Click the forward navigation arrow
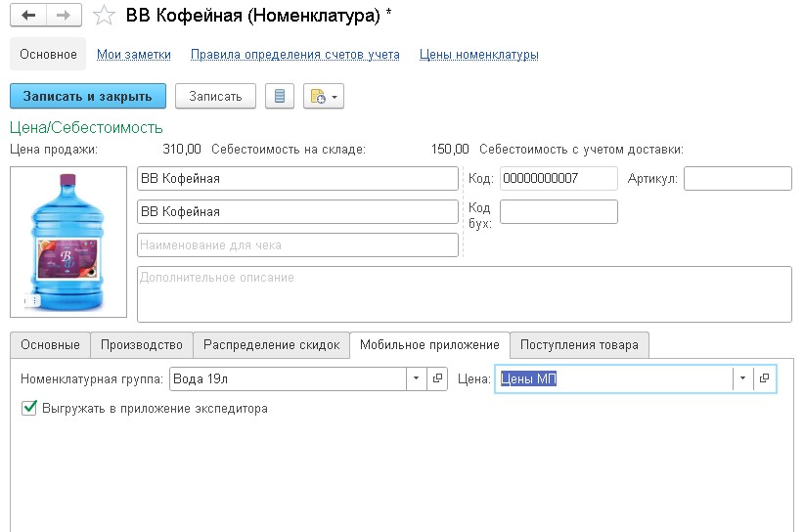This screenshot has width=804, height=532. [x=63, y=16]
